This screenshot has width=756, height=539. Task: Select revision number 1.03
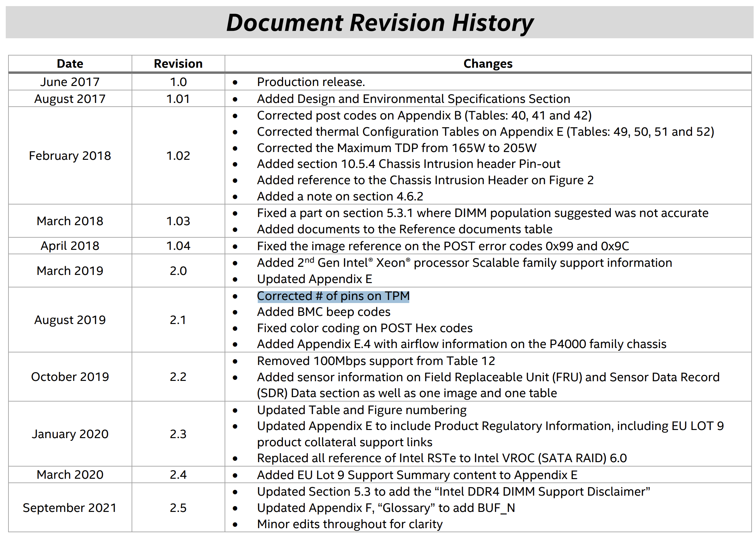click(x=178, y=221)
